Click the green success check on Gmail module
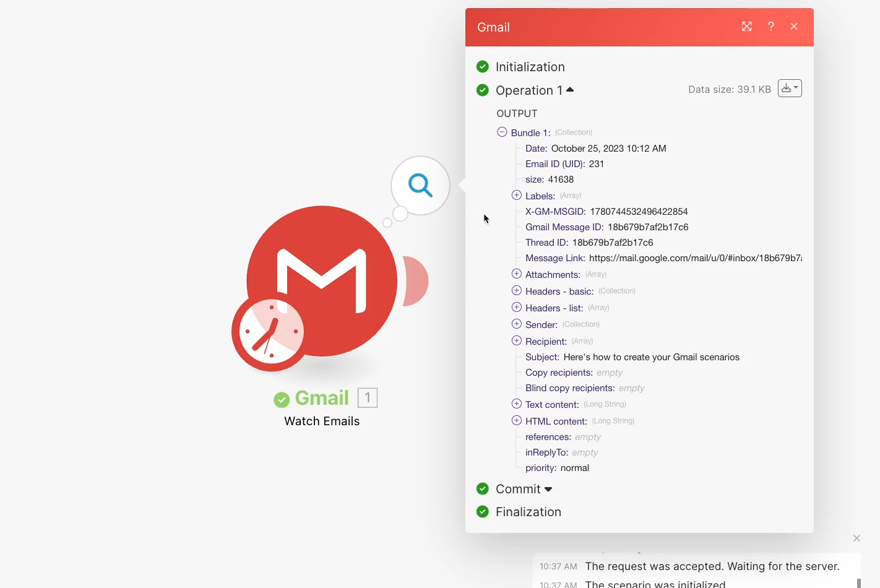This screenshot has width=880, height=588. [282, 400]
